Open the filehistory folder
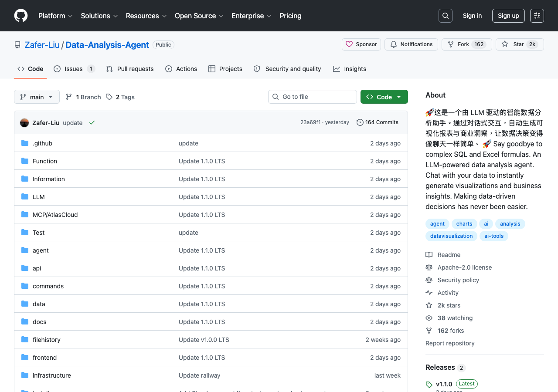The height and width of the screenshot is (392, 558). [x=47, y=340]
